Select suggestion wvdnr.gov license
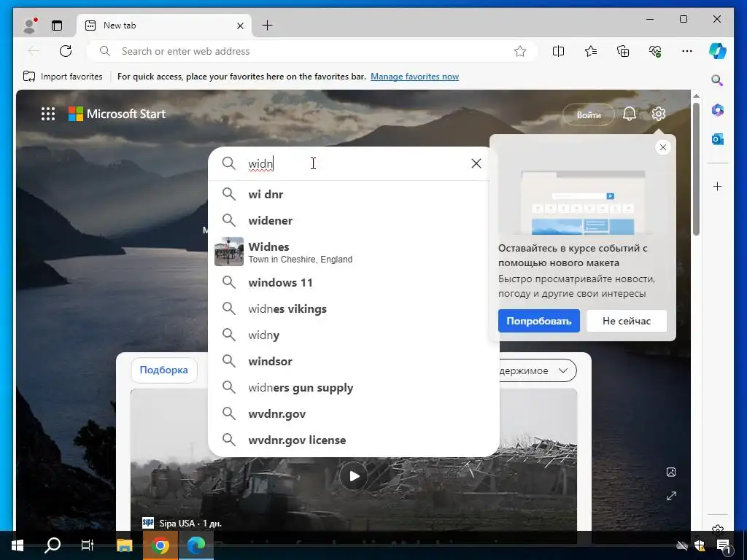Screen dimensions: 747x560 pyautogui.click(x=354, y=440)
